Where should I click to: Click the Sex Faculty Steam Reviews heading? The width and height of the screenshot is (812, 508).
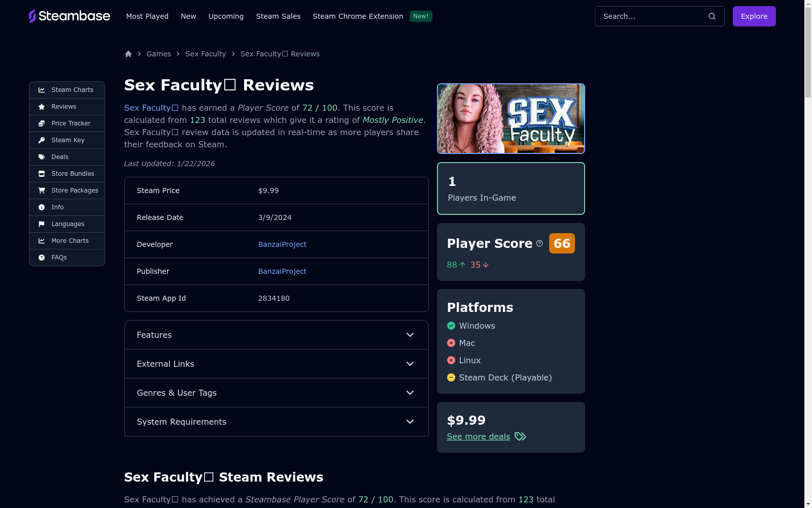[x=224, y=477]
